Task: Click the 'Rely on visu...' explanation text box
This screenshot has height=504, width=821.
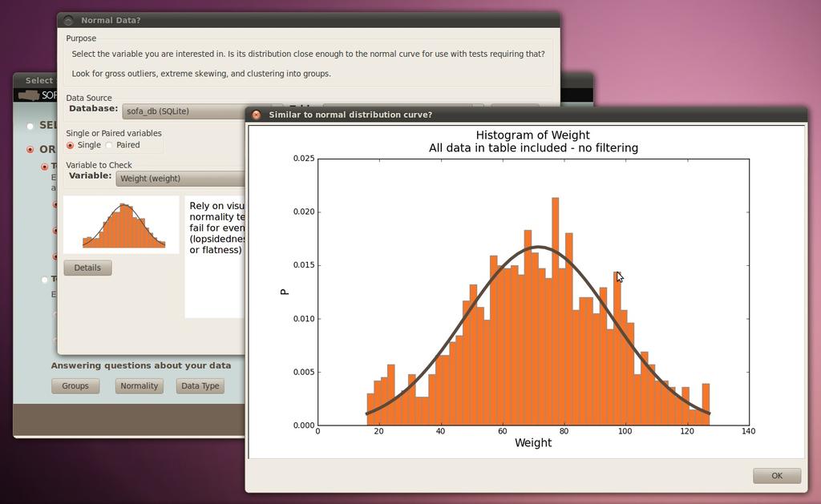Action: [215, 256]
